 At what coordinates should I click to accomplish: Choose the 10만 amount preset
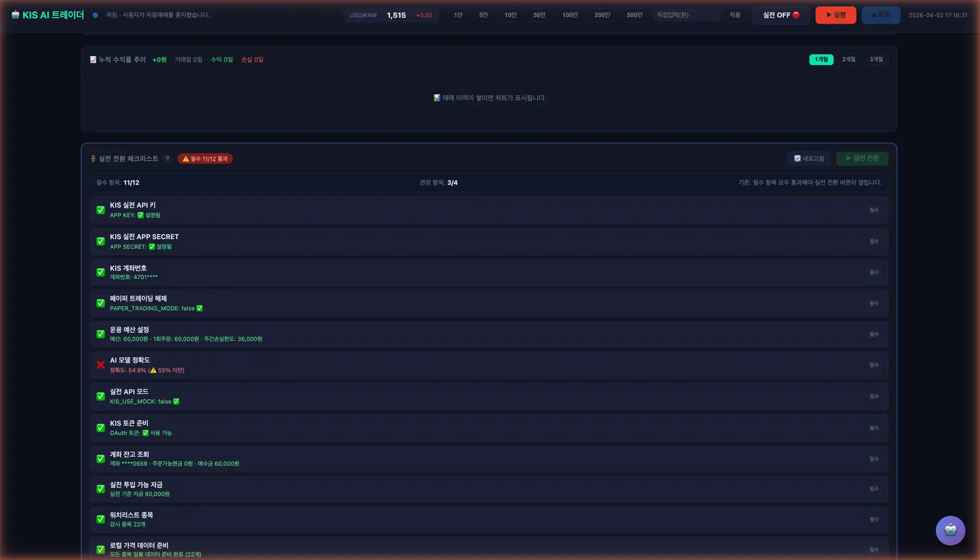click(x=510, y=15)
